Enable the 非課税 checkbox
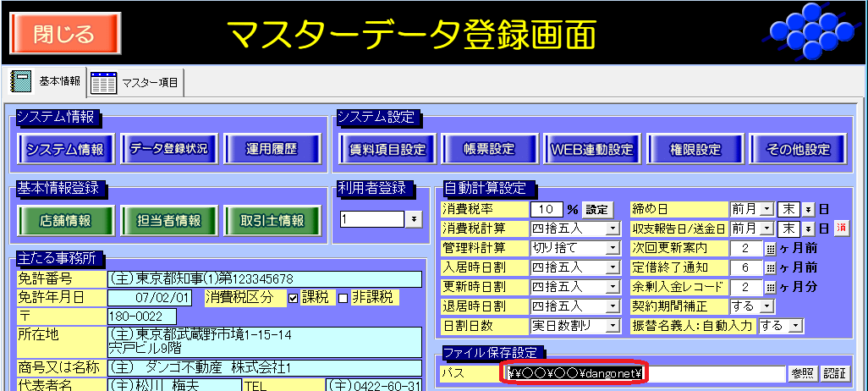 (x=343, y=297)
